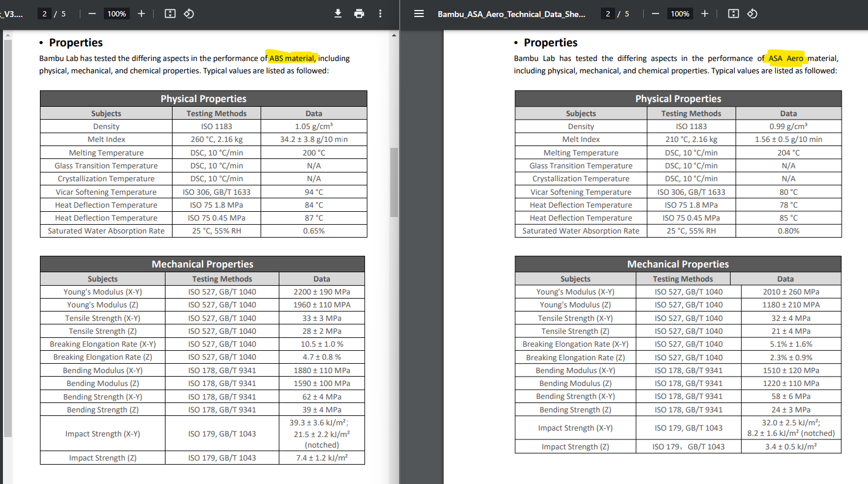Click ABS 'Bending Strength (Z)' row label

103,409
